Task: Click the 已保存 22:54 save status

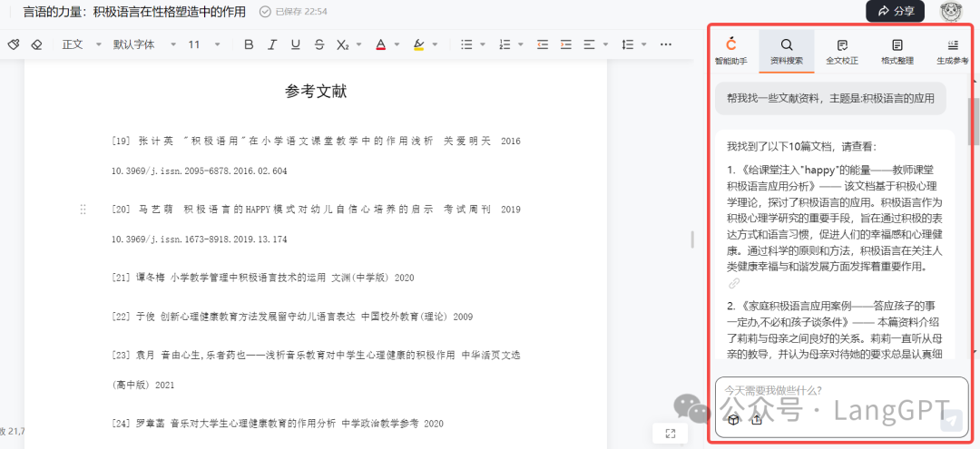Action: (x=293, y=11)
